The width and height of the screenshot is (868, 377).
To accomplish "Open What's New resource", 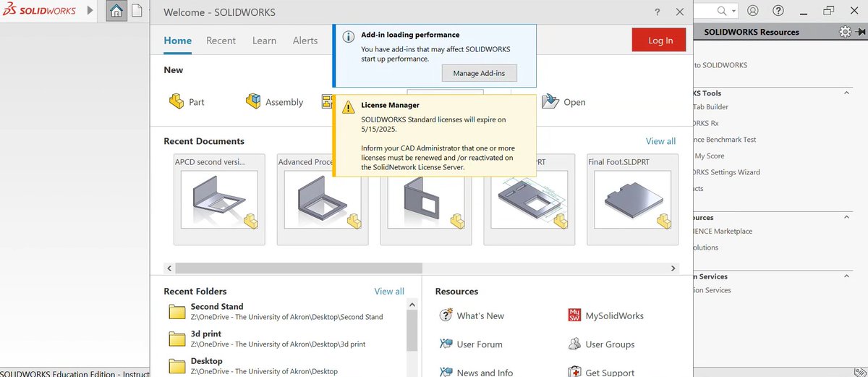I will tap(472, 315).
